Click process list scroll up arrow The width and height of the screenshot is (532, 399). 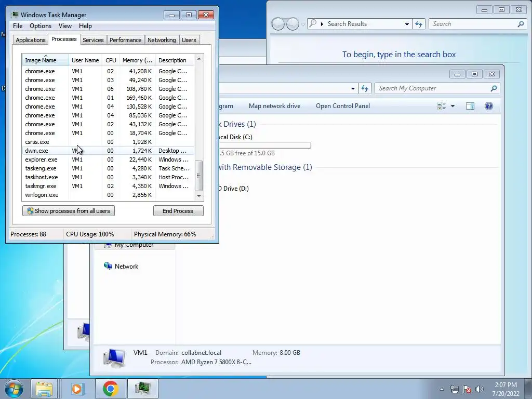(199, 59)
